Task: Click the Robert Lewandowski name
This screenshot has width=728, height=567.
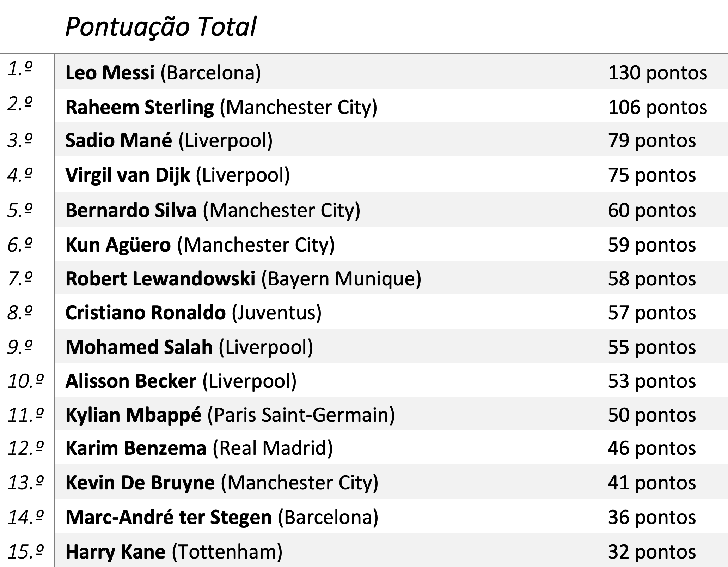Action: pyautogui.click(x=160, y=279)
